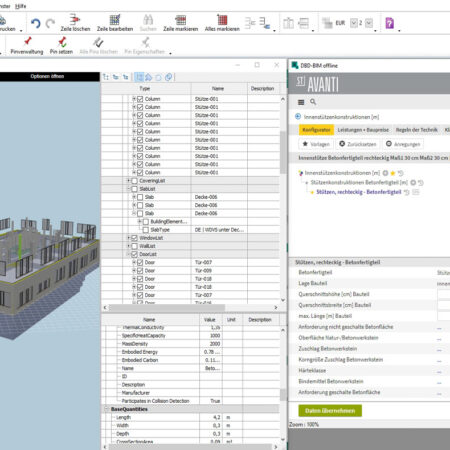Uncheck the WindowList checkbox
This screenshot has height=450, width=450.
[x=134, y=238]
